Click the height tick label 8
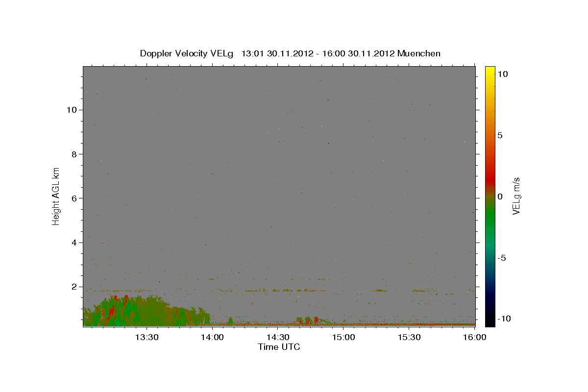 click(73, 154)
